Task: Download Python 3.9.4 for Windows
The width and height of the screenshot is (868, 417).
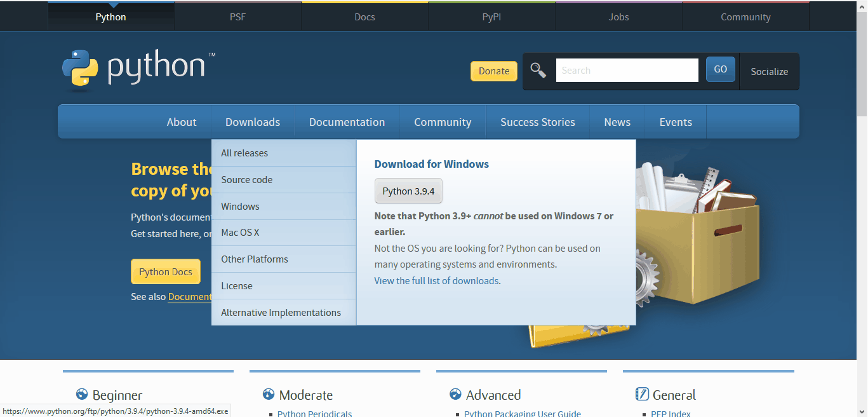Action: click(408, 191)
